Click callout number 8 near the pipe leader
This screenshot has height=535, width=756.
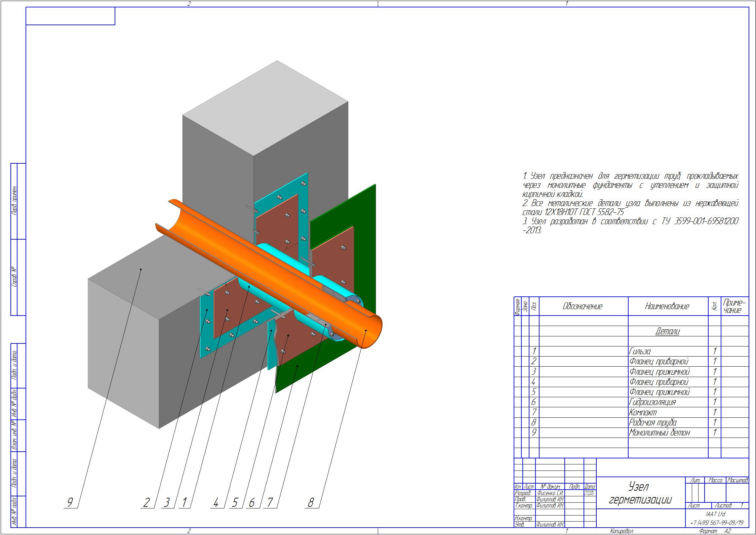[311, 502]
